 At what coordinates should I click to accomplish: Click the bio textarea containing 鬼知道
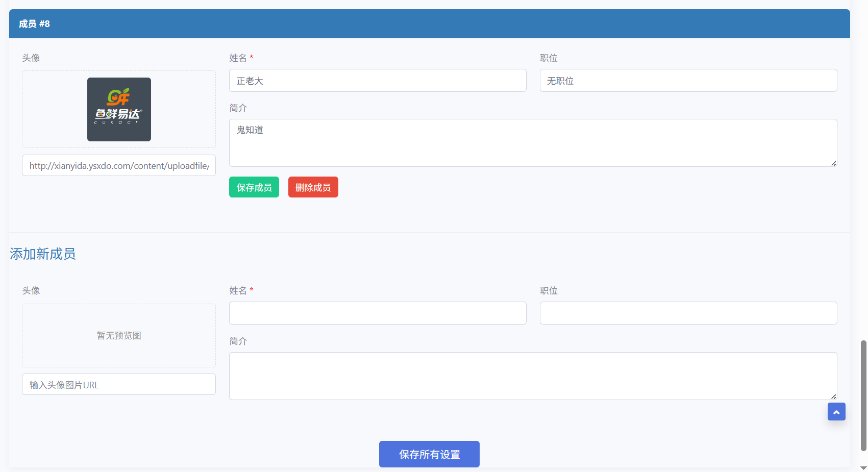(x=533, y=143)
